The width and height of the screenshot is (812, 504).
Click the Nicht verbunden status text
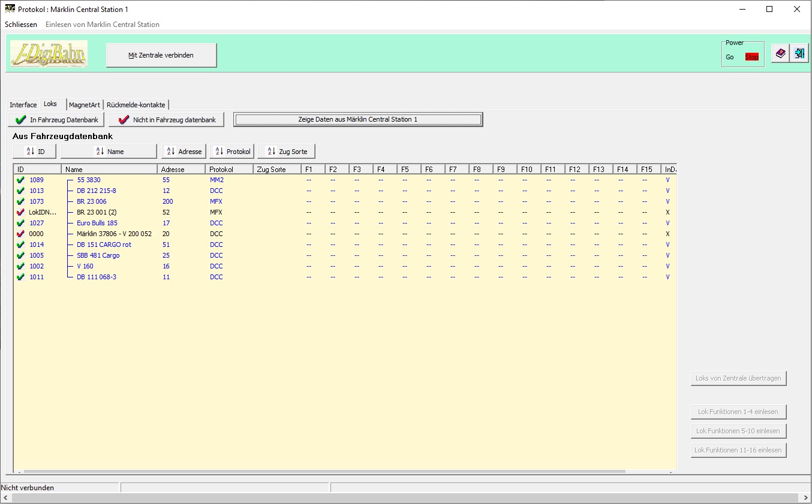pyautogui.click(x=28, y=488)
